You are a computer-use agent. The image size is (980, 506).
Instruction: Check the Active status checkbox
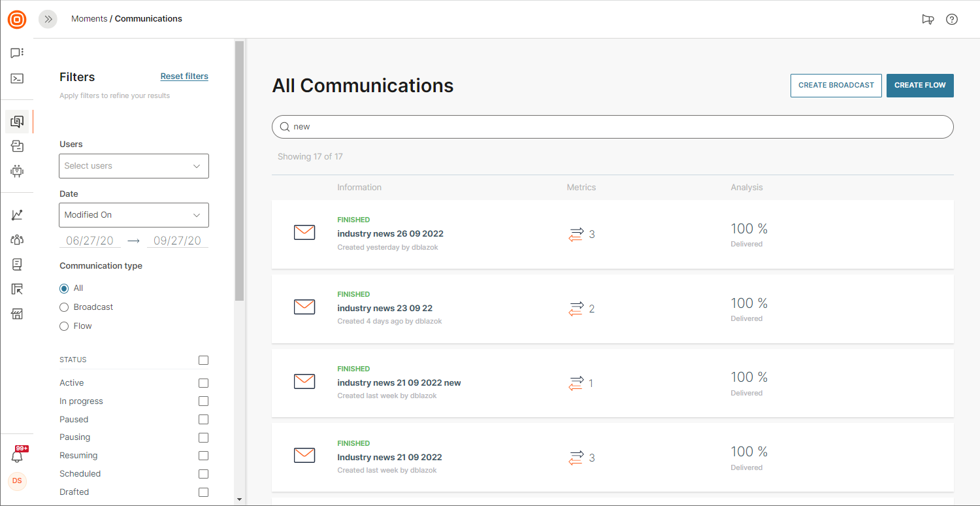pos(203,383)
